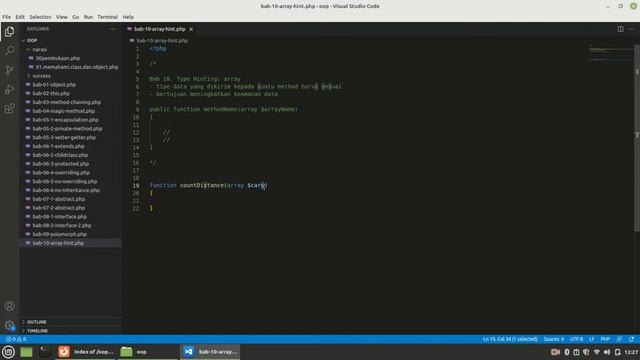640x360 pixels.
Task: Open the volume tray icon
Action: (x=607, y=352)
